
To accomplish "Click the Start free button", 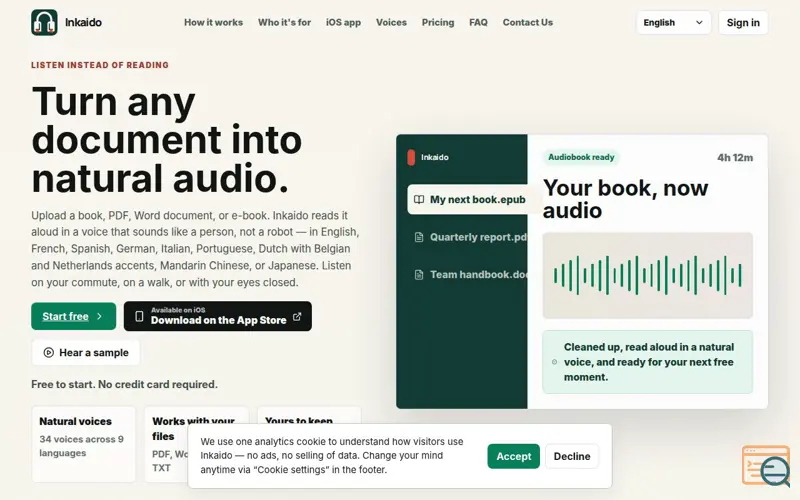I will point(73,316).
